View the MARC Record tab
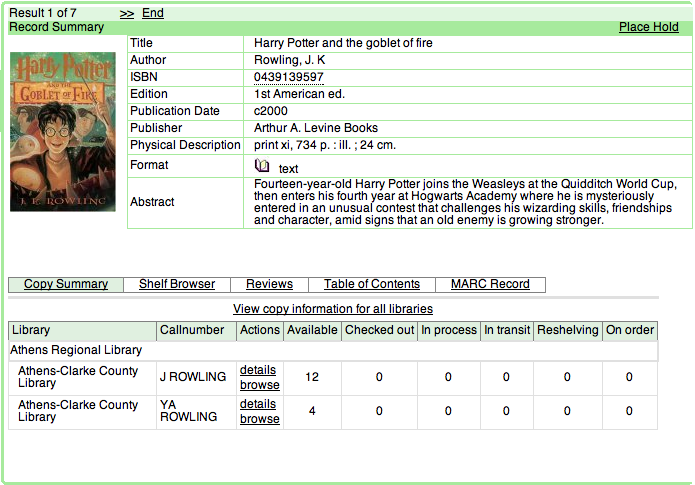Screen dimensions: 695x485 click(x=490, y=284)
